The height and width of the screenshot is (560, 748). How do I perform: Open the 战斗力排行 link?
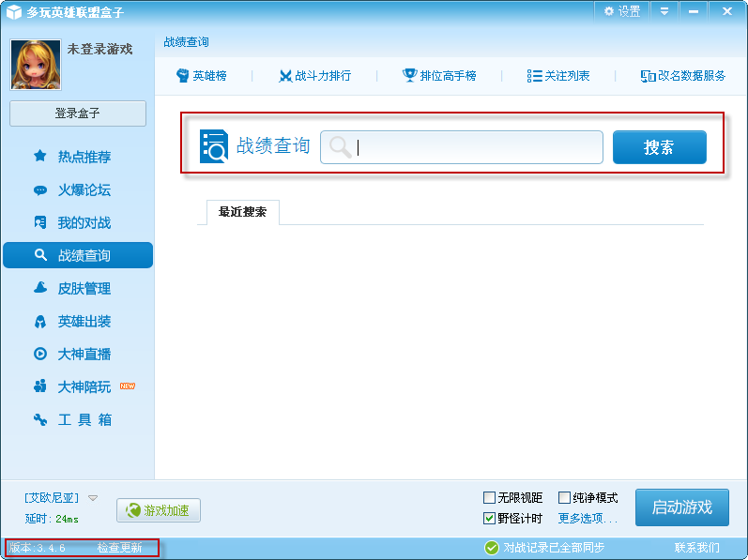pyautogui.click(x=314, y=76)
